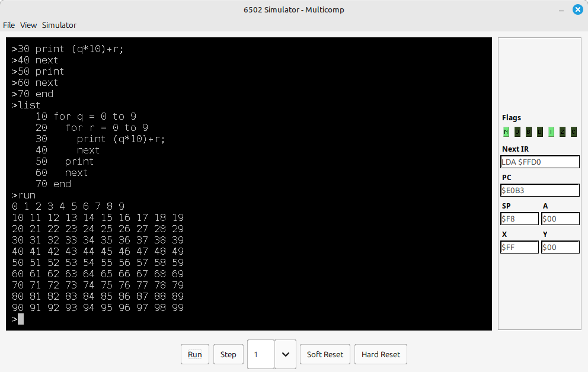Click the B (break) flag indicator
The height and width of the screenshot is (372, 588).
tap(528, 132)
